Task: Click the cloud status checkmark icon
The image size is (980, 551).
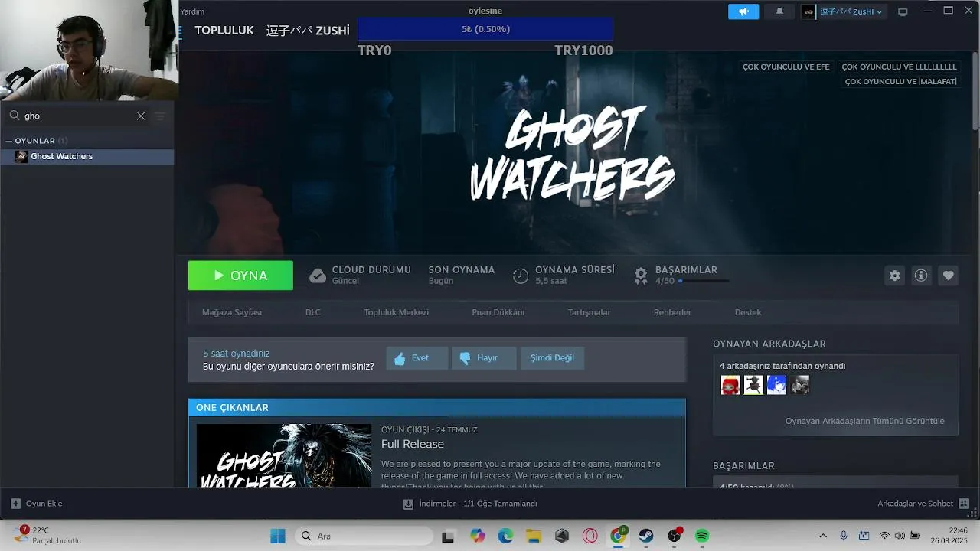Action: 318,275
